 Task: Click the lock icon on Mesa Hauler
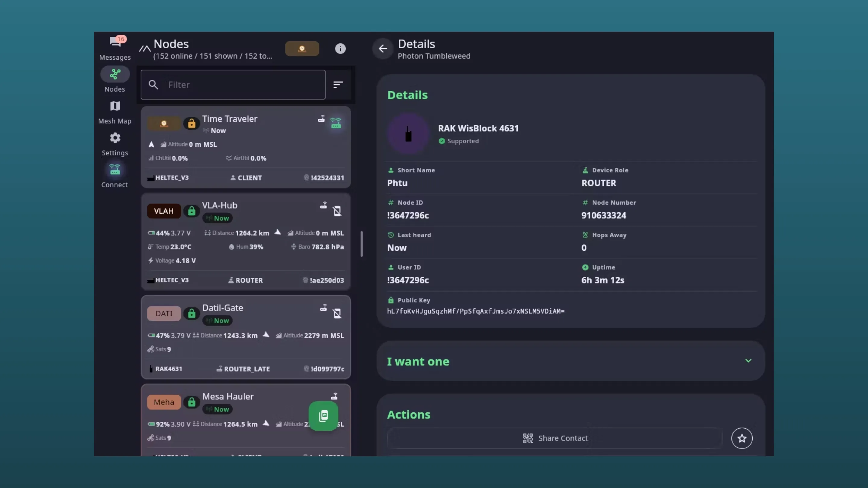(191, 402)
